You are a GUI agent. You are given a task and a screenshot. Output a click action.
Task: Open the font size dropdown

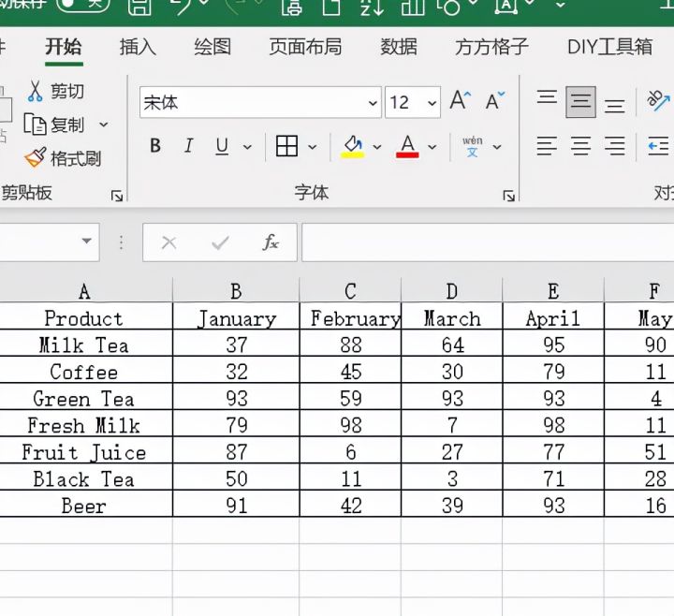click(x=432, y=103)
